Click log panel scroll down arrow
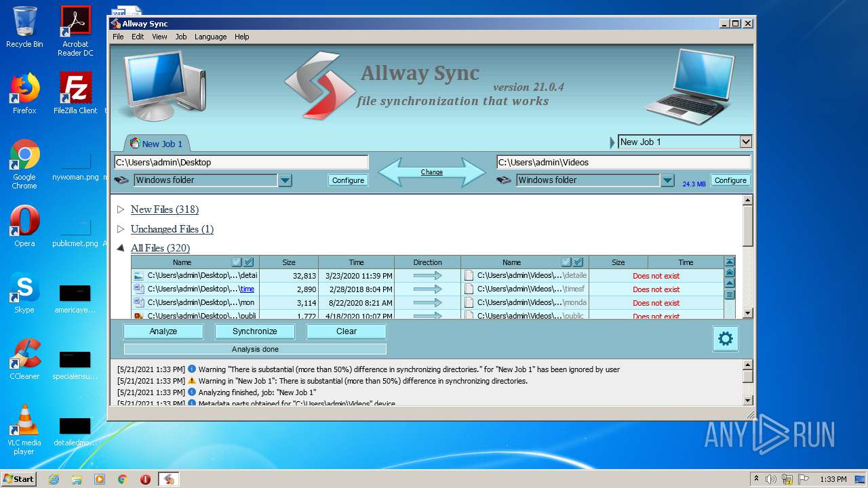The image size is (868, 488). tap(748, 401)
